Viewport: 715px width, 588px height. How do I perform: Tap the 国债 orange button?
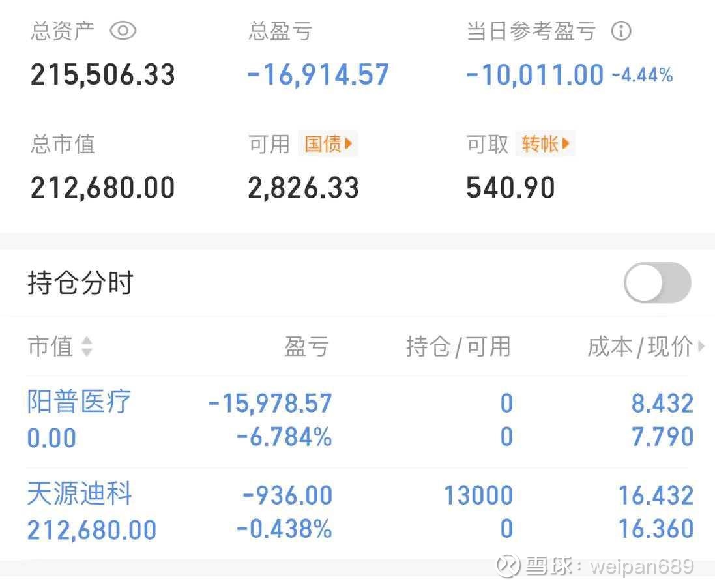click(328, 143)
